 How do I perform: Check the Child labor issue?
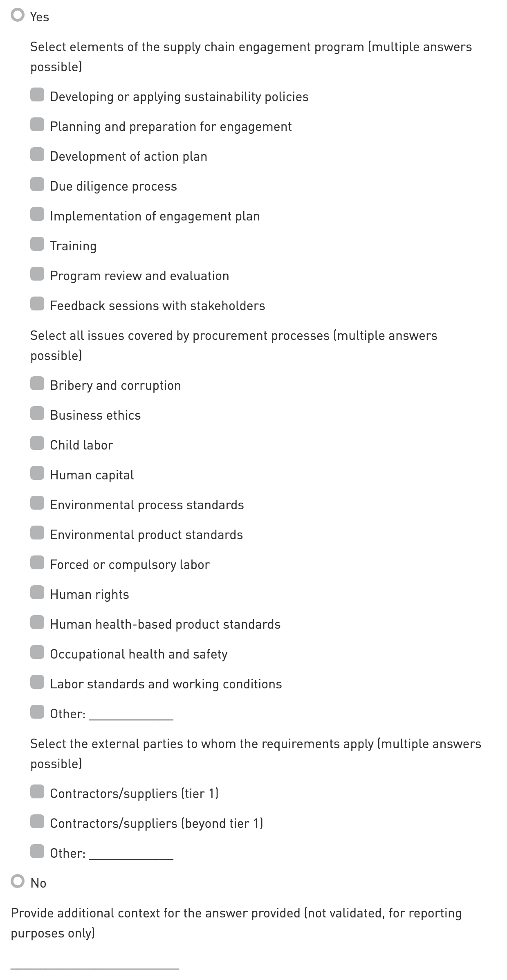click(x=37, y=444)
